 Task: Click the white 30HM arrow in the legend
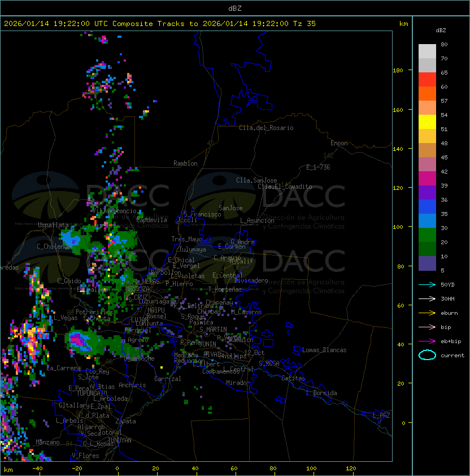(x=427, y=298)
